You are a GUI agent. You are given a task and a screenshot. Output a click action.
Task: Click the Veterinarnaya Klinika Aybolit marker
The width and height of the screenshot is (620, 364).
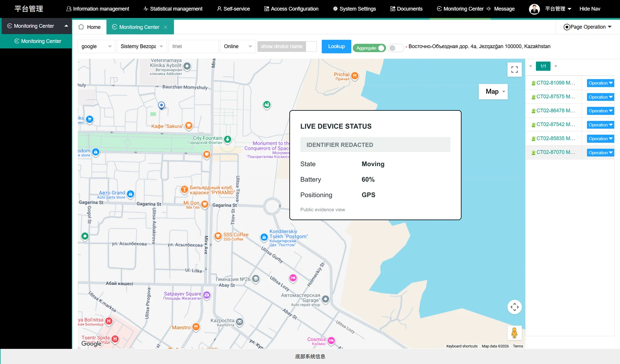[187, 66]
